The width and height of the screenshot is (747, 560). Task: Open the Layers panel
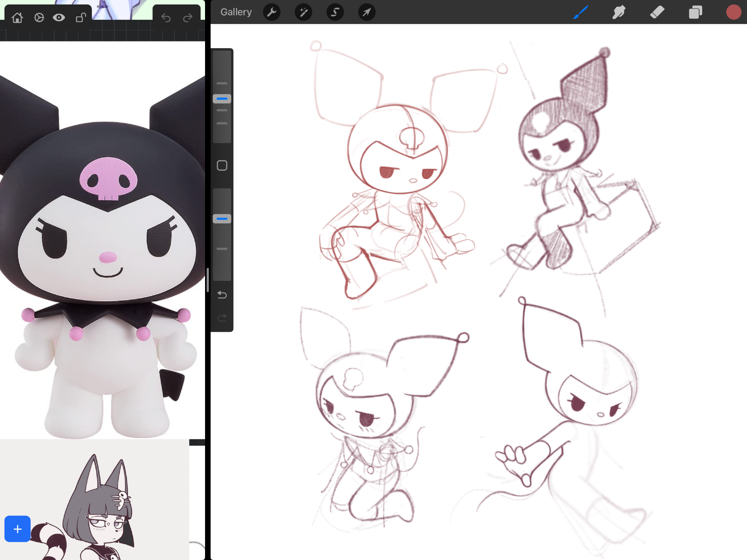tap(695, 12)
